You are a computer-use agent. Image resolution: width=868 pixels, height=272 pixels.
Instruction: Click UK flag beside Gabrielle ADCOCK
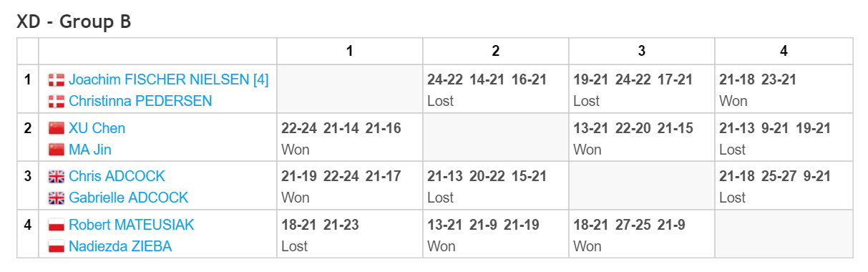(56, 198)
